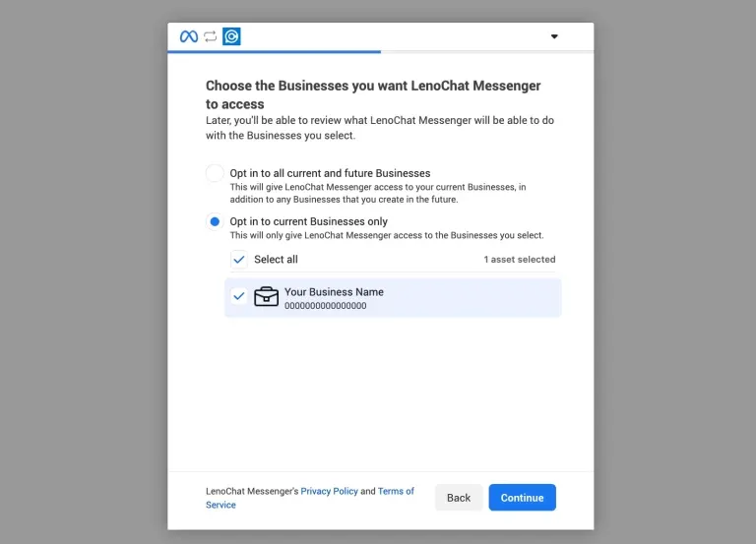The image size is (756, 544).
Task: Click the dialog heading 'Choose the Businesses you want'
Action: (x=373, y=94)
